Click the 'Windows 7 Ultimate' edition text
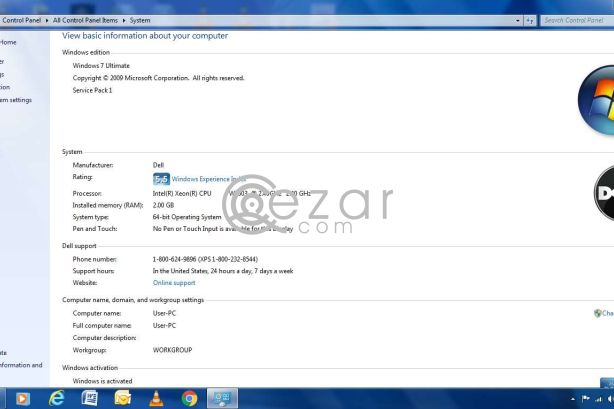 click(101, 65)
